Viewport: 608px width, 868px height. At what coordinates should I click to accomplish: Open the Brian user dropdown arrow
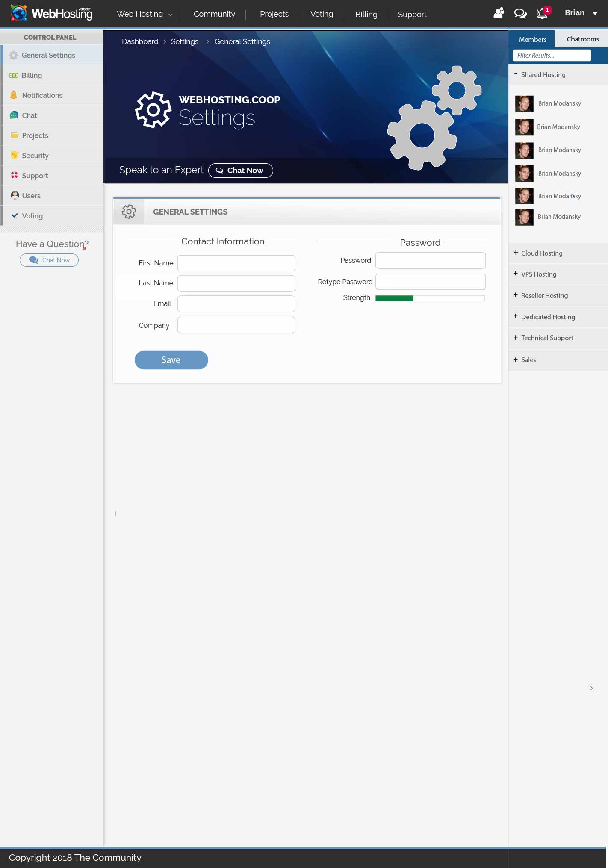click(595, 13)
